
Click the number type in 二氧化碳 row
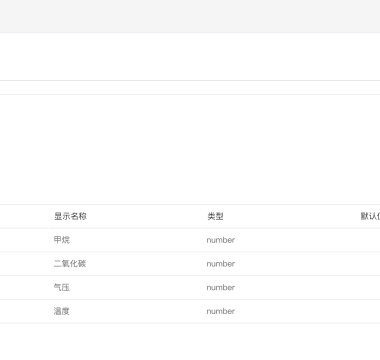(x=221, y=263)
